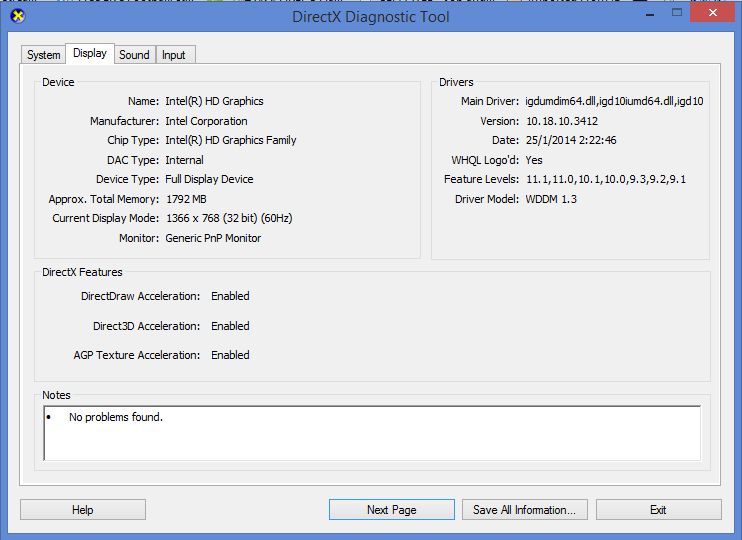Click the Help button
This screenshot has height=540, width=742.
point(83,510)
